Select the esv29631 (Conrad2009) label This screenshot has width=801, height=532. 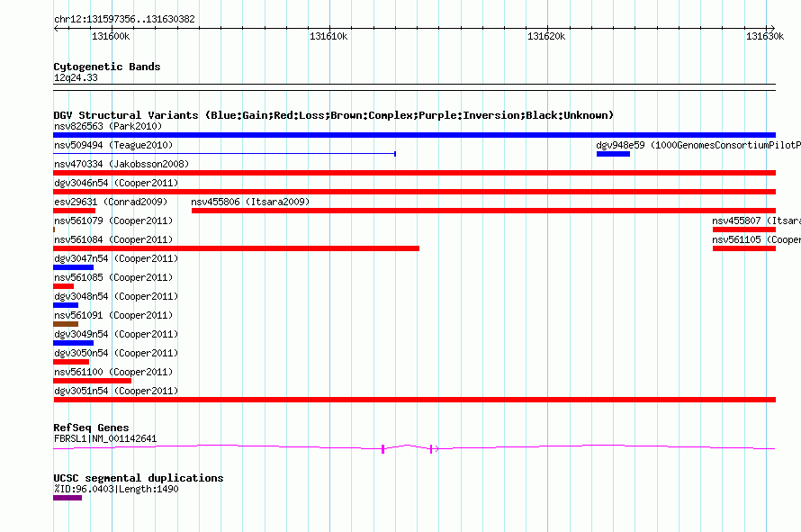(x=111, y=202)
